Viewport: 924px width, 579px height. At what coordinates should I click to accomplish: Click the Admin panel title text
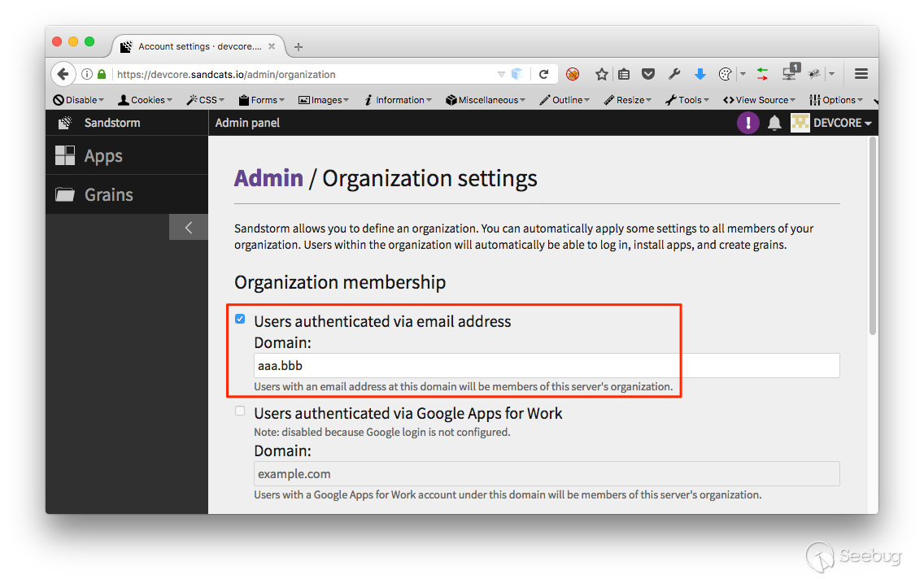[x=247, y=123]
